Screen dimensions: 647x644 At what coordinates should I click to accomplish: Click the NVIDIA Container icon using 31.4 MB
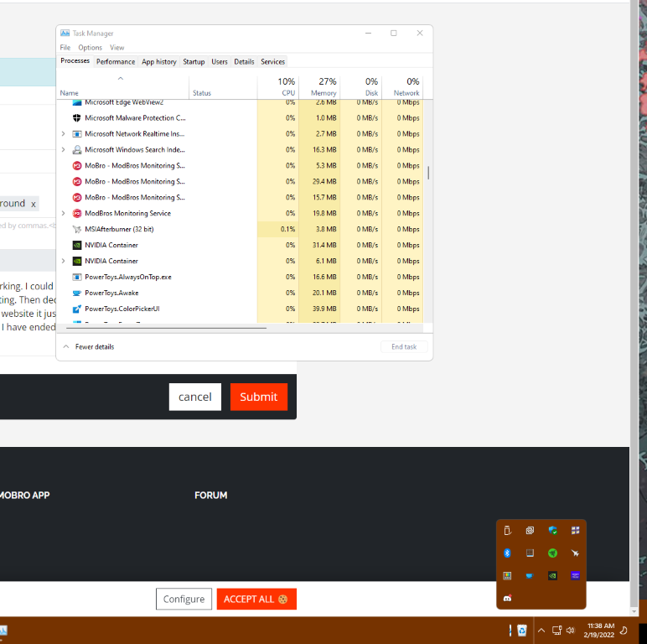click(x=77, y=245)
